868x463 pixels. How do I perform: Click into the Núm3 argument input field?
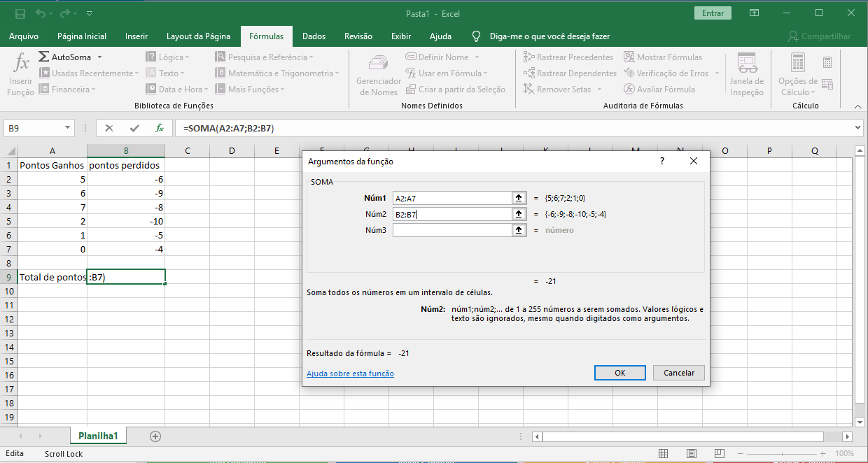click(452, 230)
